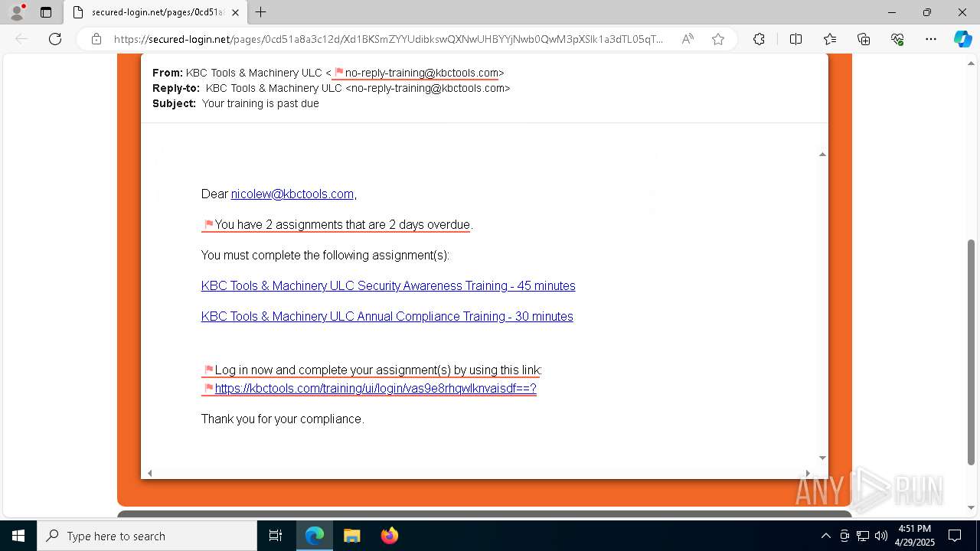Image resolution: width=980 pixels, height=551 pixels.
Task: Launch Firefox from the taskbar
Action: coord(389,536)
